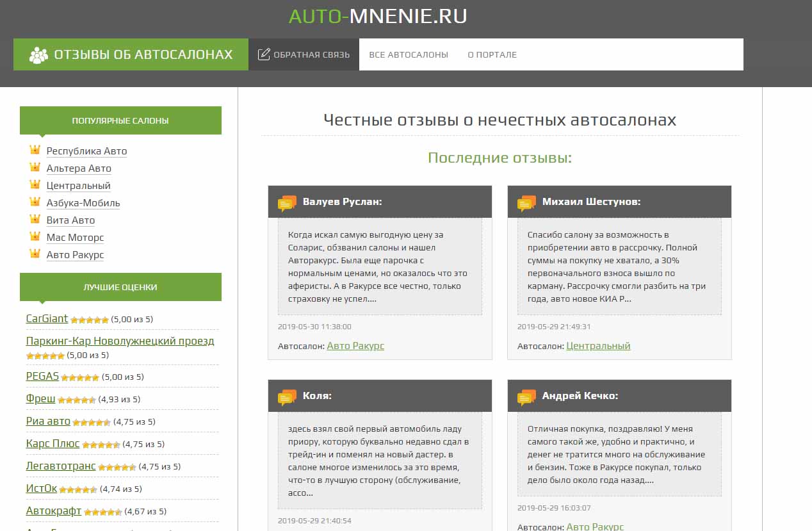Click the crown icon beside Авто Ракурс in popular list
Screen dimensions: 812x531
[x=35, y=254]
